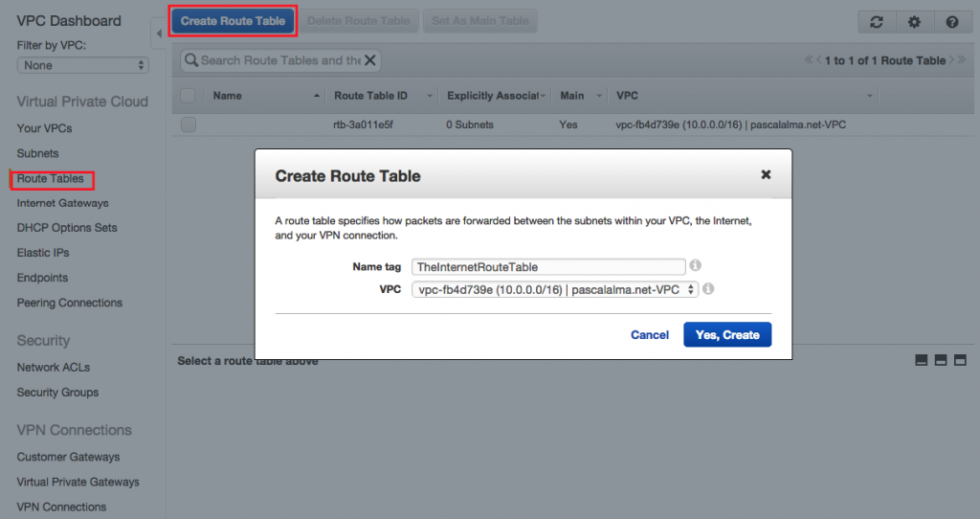Screen dimensions: 980x519
Task: Go to first page of route tables
Action: click(809, 60)
